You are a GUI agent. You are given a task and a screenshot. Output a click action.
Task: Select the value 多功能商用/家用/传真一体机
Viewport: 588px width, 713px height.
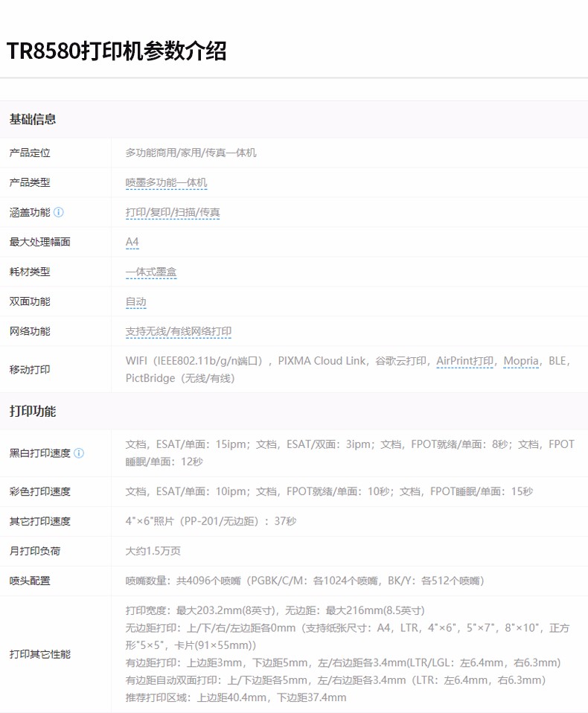tap(191, 153)
